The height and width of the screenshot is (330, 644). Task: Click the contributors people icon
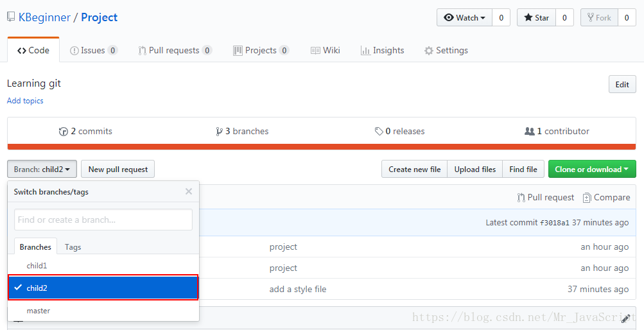click(530, 132)
